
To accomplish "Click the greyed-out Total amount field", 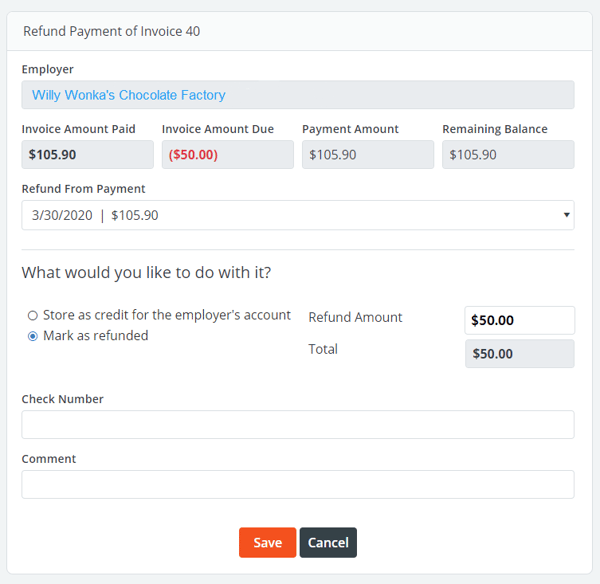I will pos(519,354).
